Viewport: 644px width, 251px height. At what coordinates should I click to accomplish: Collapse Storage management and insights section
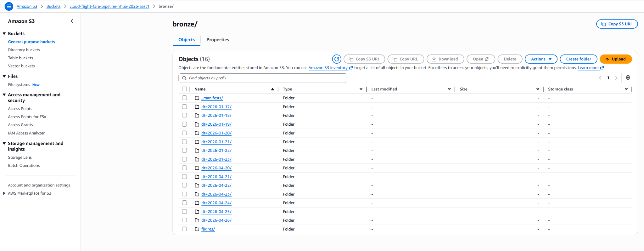pyautogui.click(x=4, y=143)
